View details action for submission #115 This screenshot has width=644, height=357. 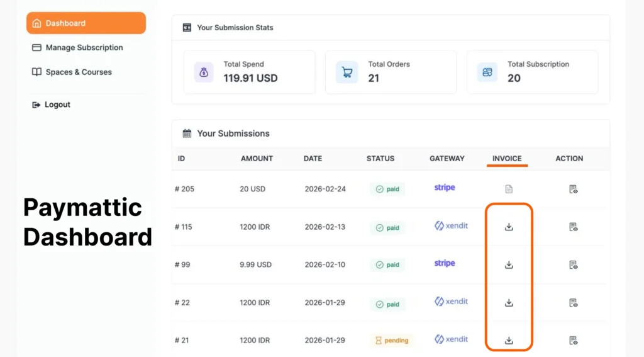point(574,227)
